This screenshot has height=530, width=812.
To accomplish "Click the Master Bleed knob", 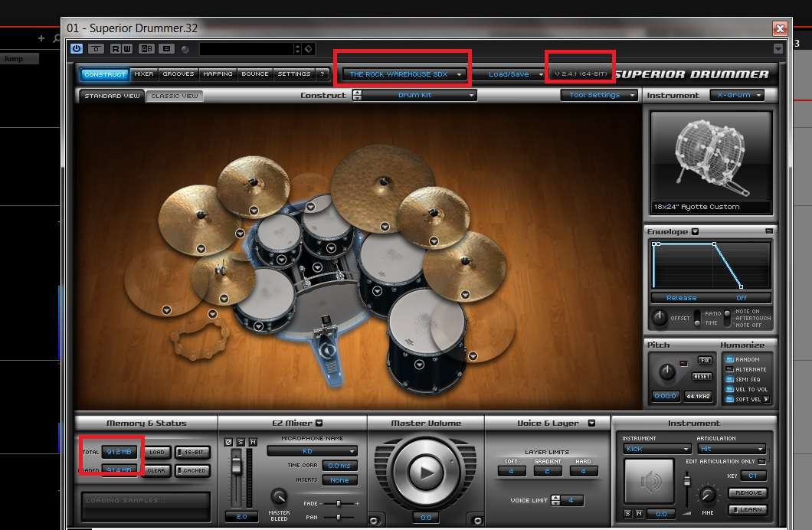I will (280, 496).
